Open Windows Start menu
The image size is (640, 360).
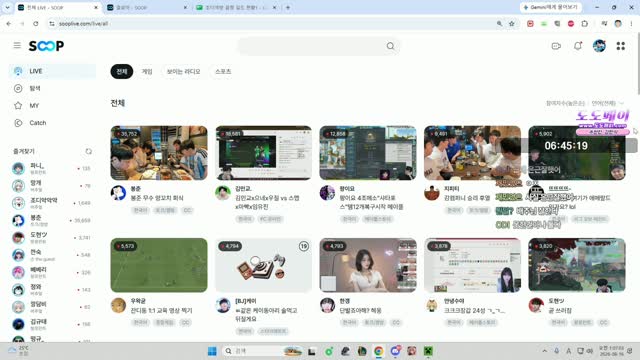click(212, 351)
